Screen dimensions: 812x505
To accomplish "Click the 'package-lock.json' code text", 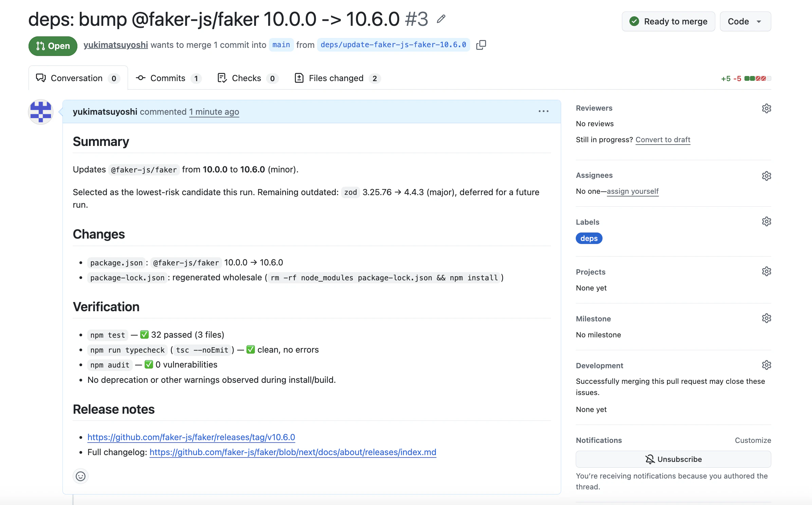I will [127, 278].
